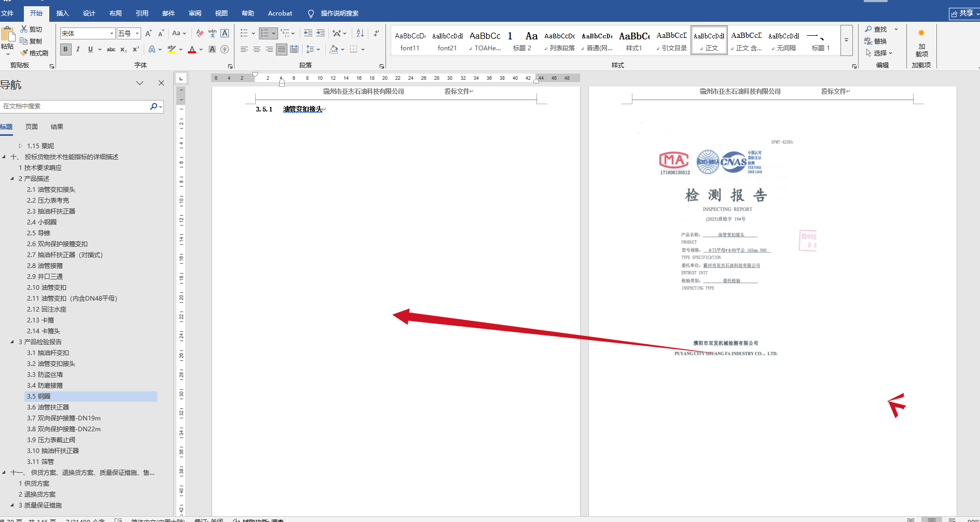
Task: Click the clear formatting eraser icon
Action: coord(200,33)
